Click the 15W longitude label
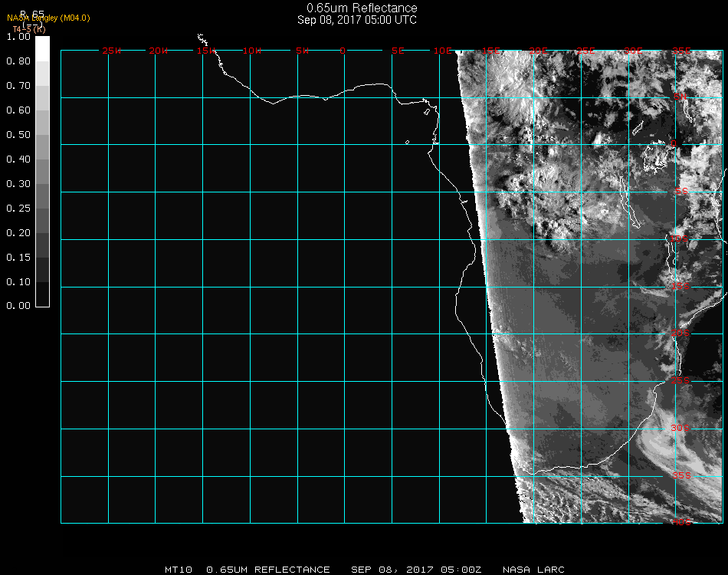 (205, 51)
